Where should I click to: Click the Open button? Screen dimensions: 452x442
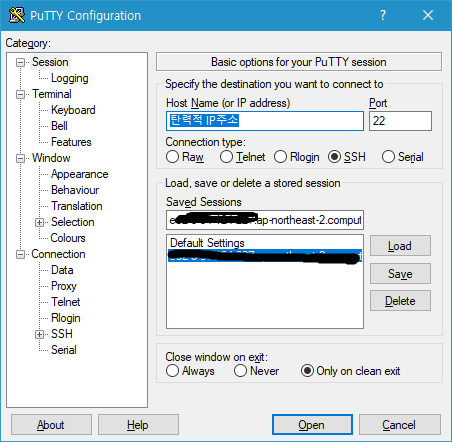coord(312,425)
